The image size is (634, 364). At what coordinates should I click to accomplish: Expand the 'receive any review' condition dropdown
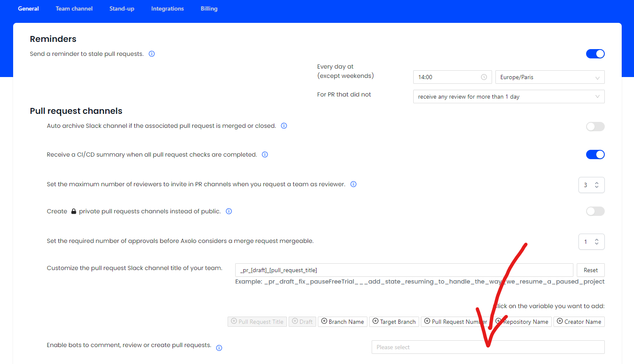pyautogui.click(x=509, y=97)
